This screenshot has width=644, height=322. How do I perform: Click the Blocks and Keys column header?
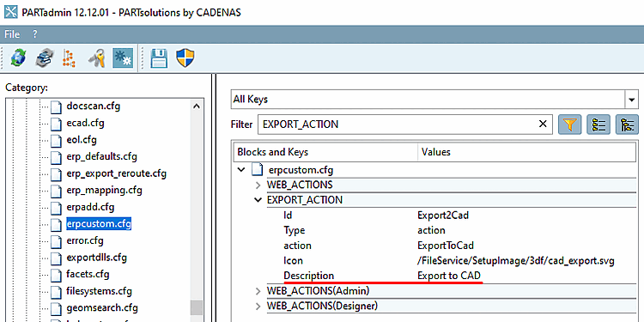[325, 152]
